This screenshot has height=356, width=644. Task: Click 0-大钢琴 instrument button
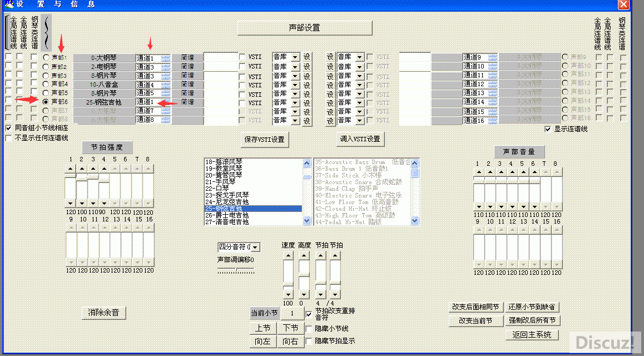tap(105, 58)
